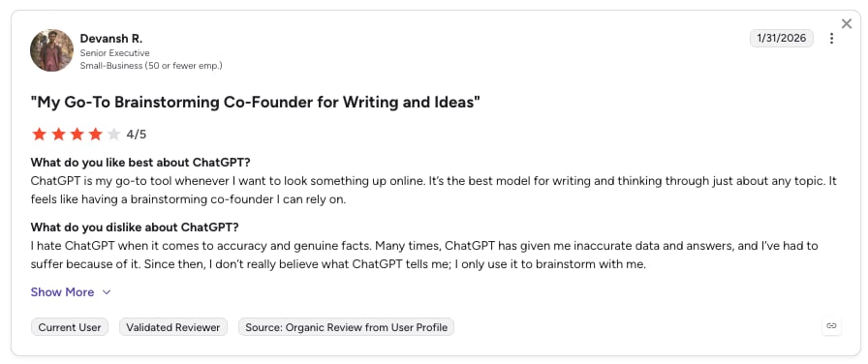868x364 pixels.
Task: Click the fifth gray rating star
Action: point(114,134)
